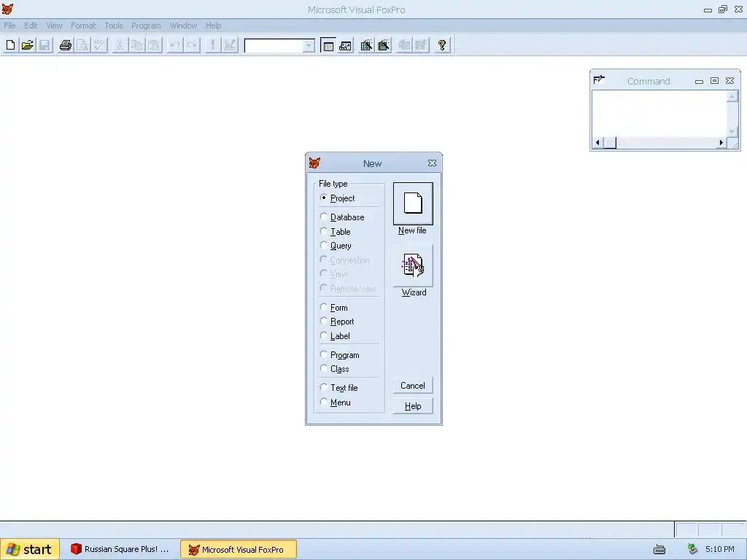747x560 pixels.
Task: Click the keyboard icon in system tray
Action: tap(659, 550)
